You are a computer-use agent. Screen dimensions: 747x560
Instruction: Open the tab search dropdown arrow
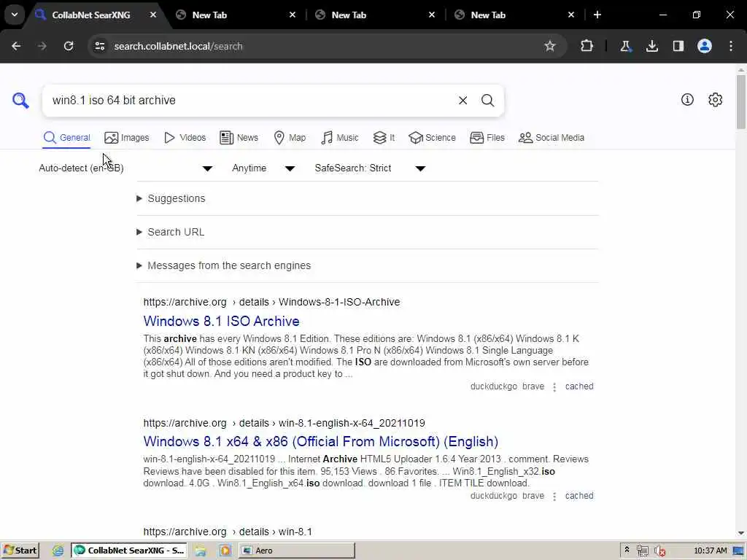pos(15,15)
